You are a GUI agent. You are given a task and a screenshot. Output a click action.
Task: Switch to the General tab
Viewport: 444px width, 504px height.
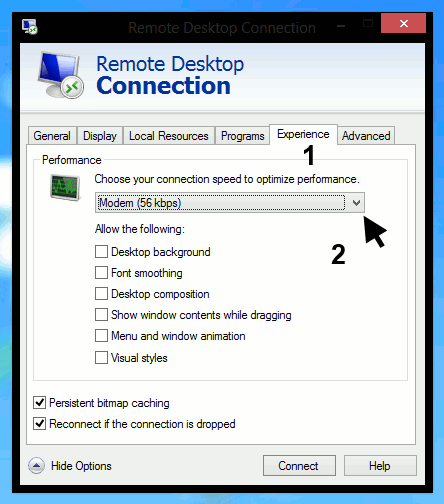point(52,136)
